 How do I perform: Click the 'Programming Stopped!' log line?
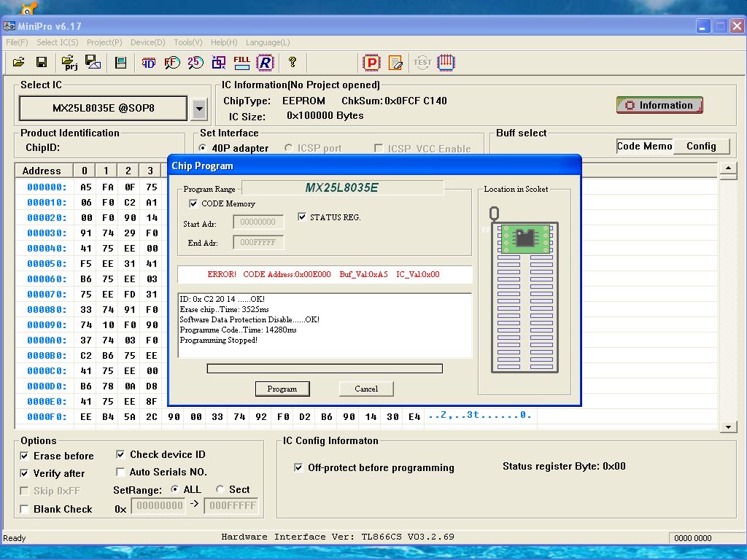click(x=219, y=340)
